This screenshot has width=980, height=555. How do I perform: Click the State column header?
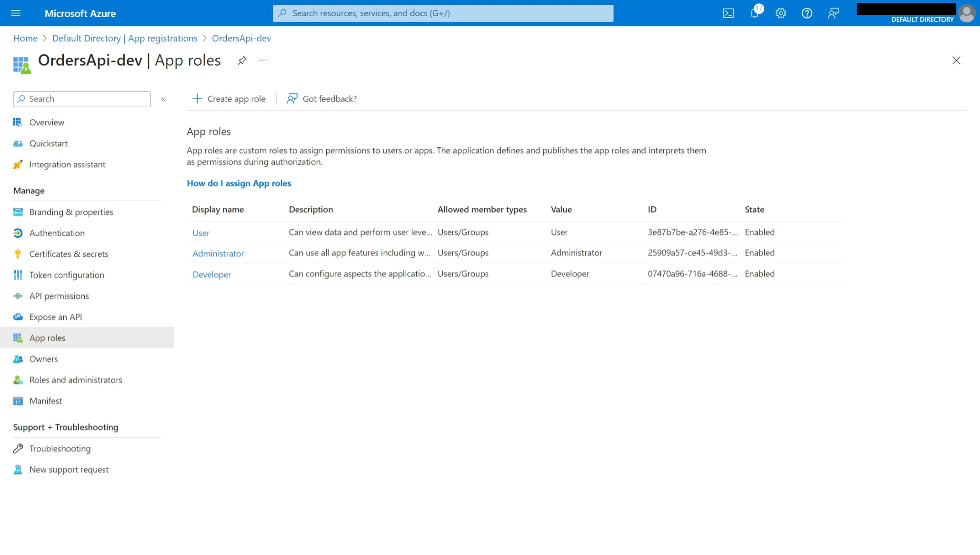[754, 209]
